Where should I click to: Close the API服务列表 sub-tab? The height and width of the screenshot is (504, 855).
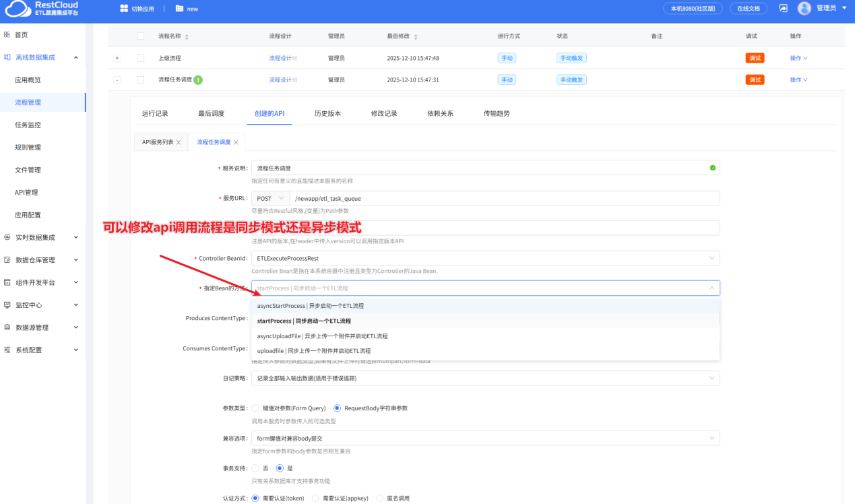[x=179, y=143]
